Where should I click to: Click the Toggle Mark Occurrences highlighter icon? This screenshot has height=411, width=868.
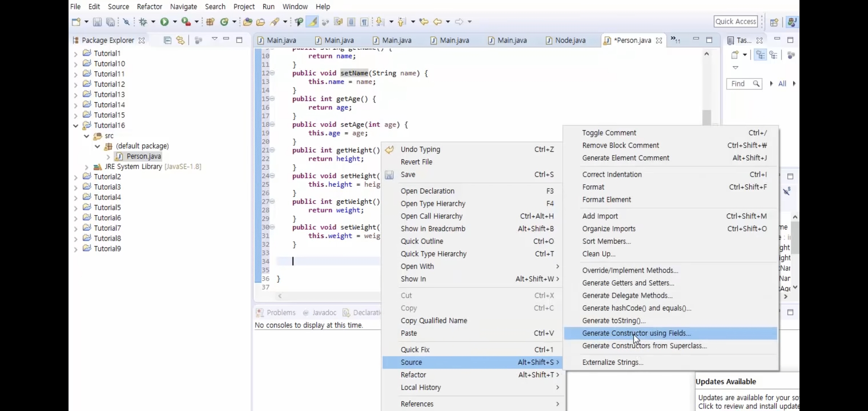pyautogui.click(x=313, y=22)
